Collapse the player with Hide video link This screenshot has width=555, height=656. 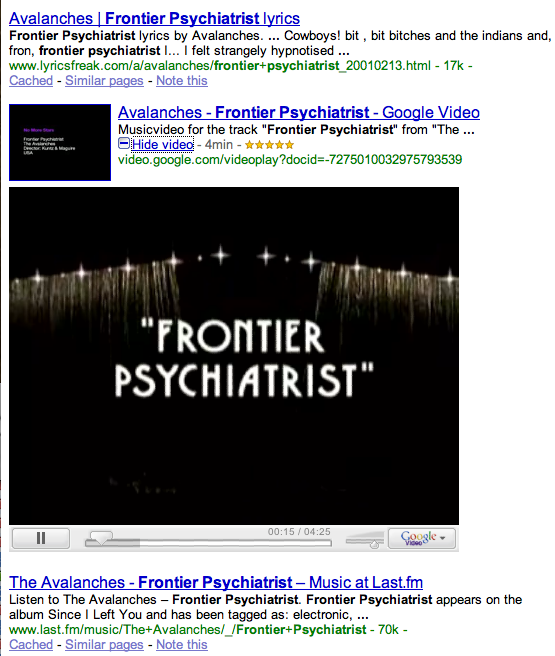(162, 144)
